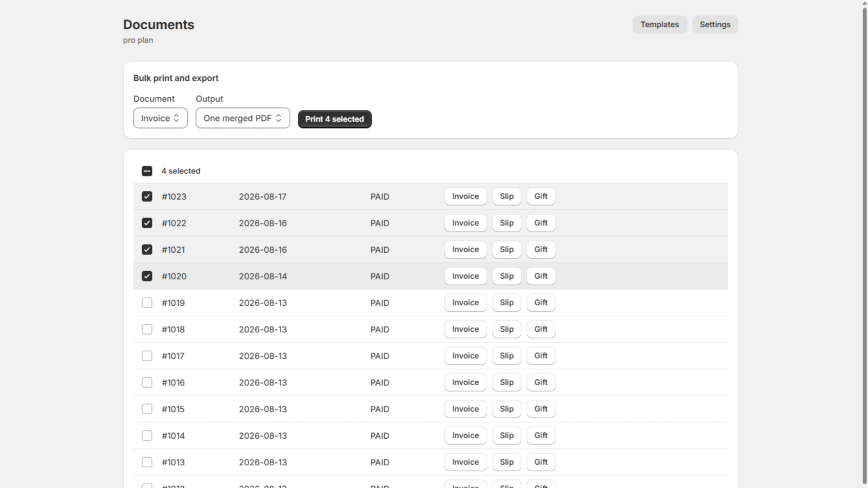Clear selection using the header checkbox
The width and height of the screenshot is (868, 488).
pyautogui.click(x=147, y=171)
